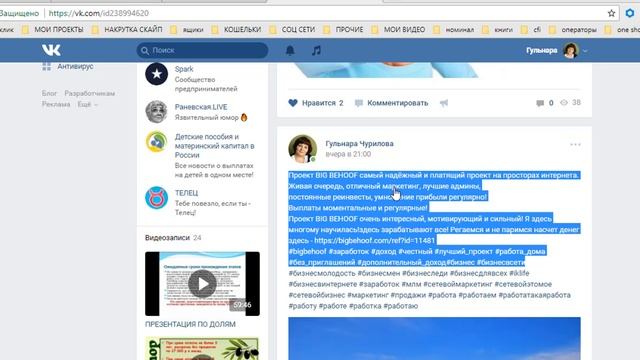Click the Комментировать button
The width and height of the screenshot is (640, 360).
pos(391,103)
